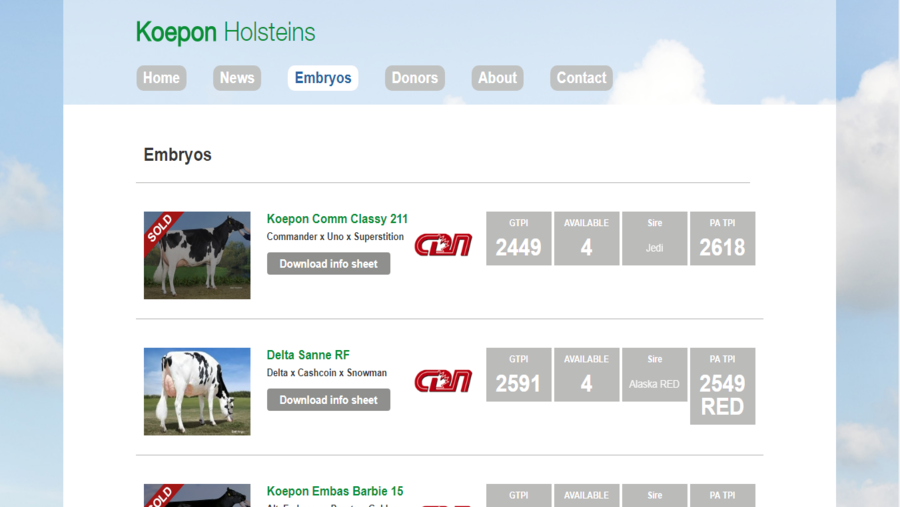
Task: Click the Koepon Comm Classy 211 cow photo
Action: [197, 255]
